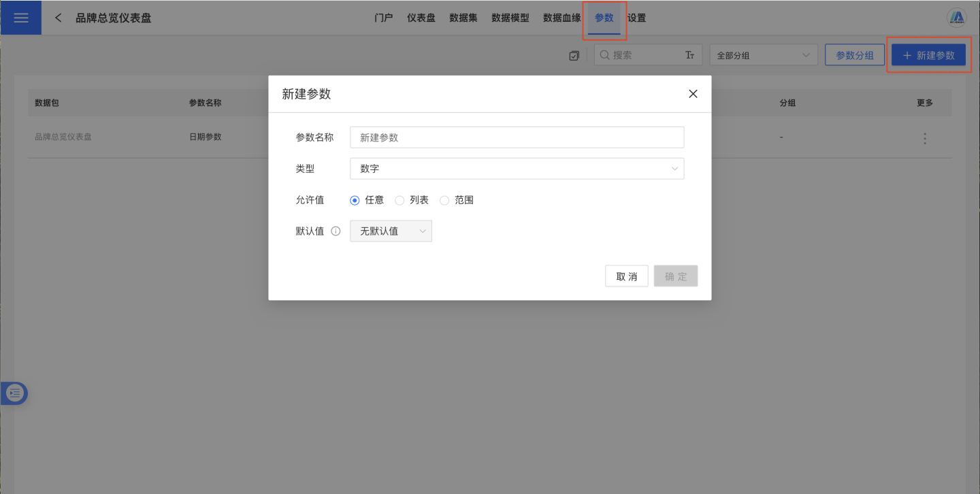Screen dimensions: 980x494
Task: Click the batch select checkbox icon
Action: (574, 56)
